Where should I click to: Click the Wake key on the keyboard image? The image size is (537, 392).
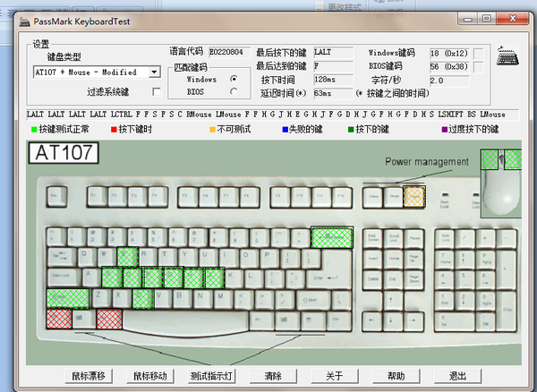pos(372,198)
